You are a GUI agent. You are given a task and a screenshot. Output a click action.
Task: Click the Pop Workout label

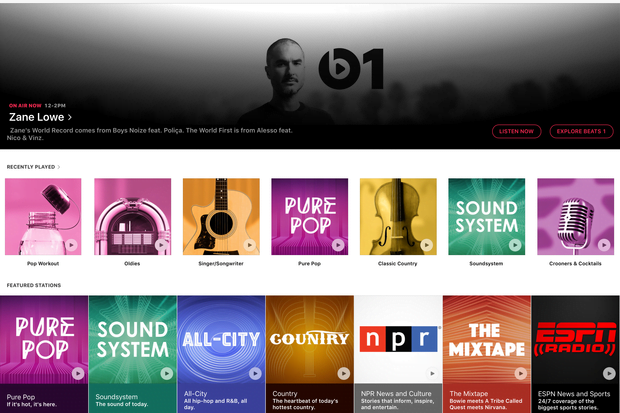pyautogui.click(x=43, y=263)
